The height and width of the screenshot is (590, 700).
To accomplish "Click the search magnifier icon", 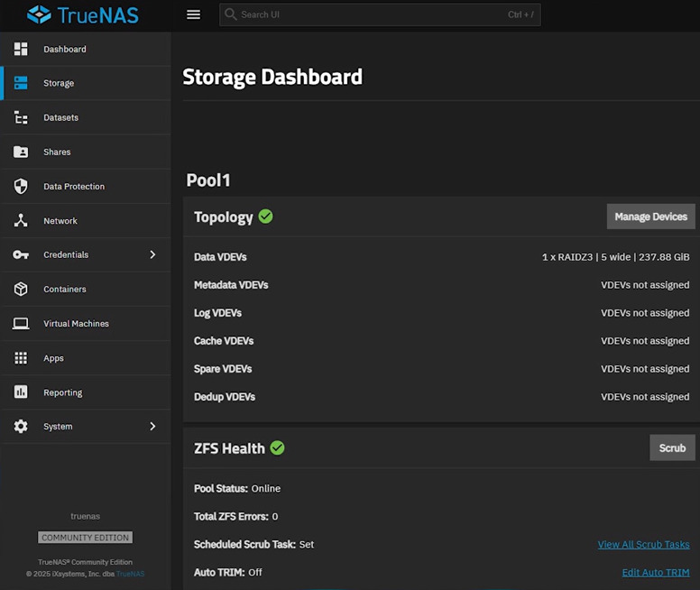I will tap(230, 14).
